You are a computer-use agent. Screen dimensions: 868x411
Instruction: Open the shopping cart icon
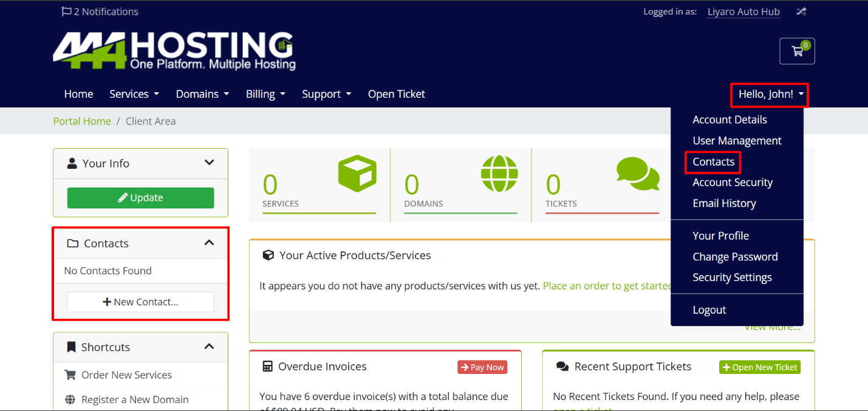click(797, 52)
